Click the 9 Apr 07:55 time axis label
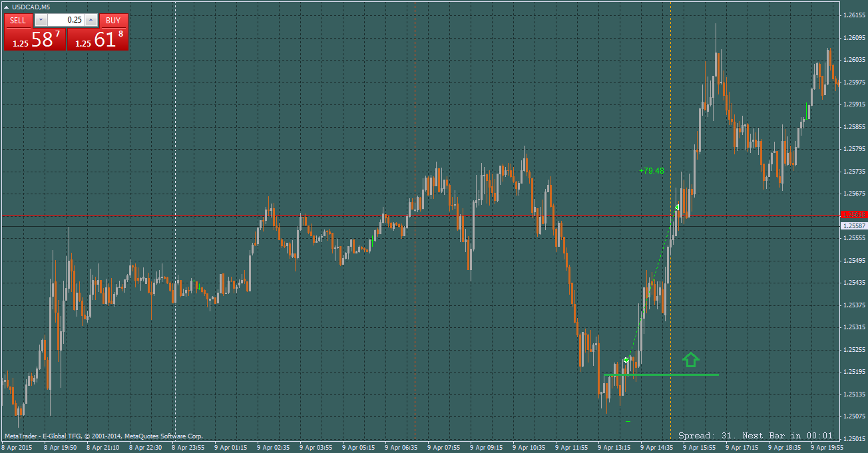 [444, 448]
